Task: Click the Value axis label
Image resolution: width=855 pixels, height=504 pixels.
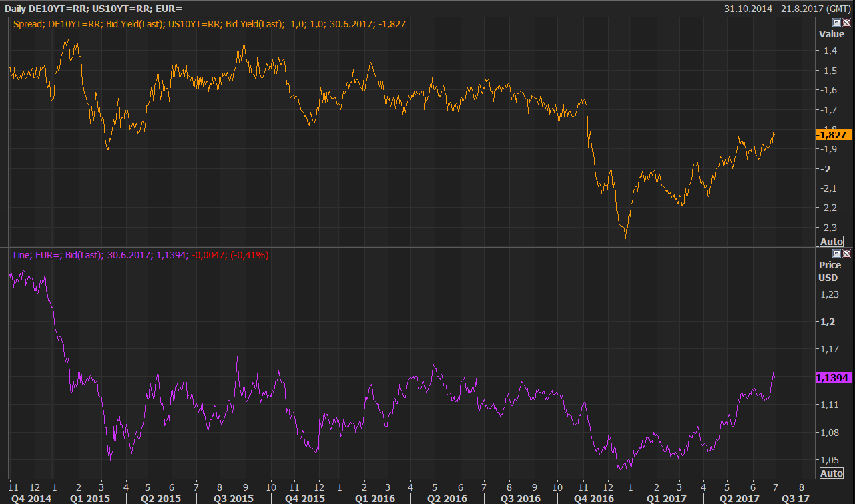Action: 831,34
